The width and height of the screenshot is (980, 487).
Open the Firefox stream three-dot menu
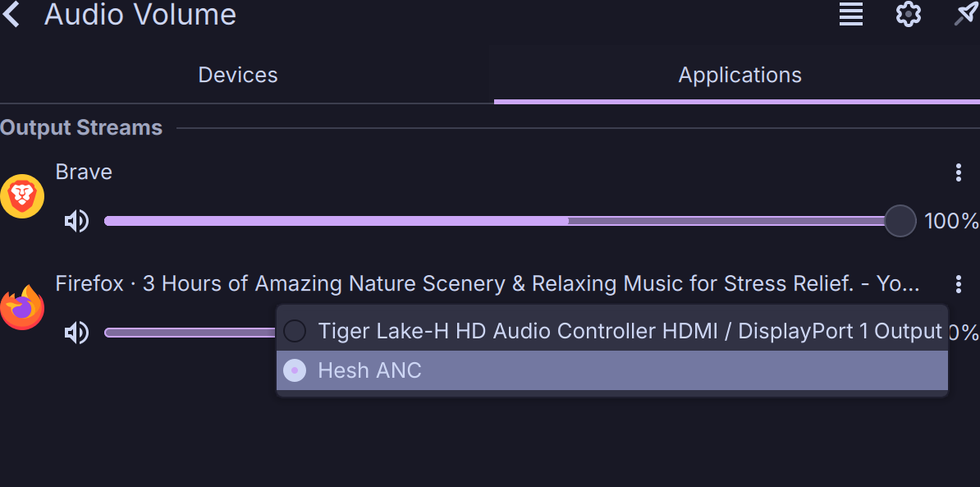click(958, 284)
